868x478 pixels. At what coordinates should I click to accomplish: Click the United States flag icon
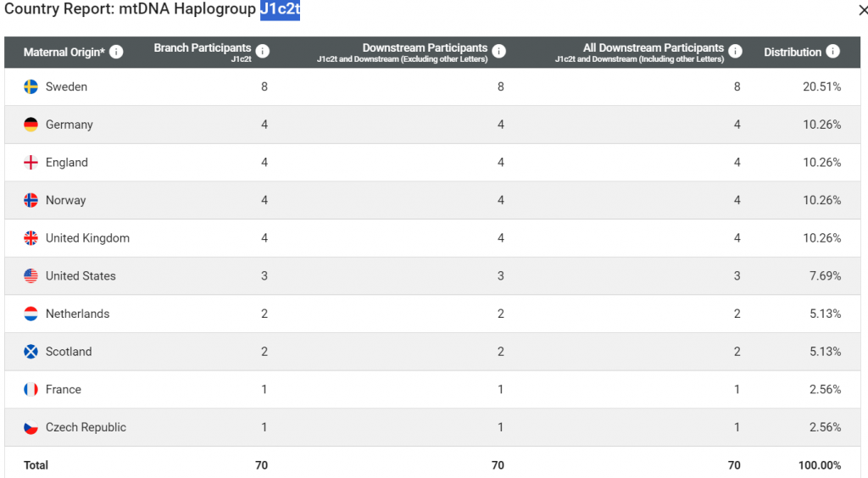31,275
